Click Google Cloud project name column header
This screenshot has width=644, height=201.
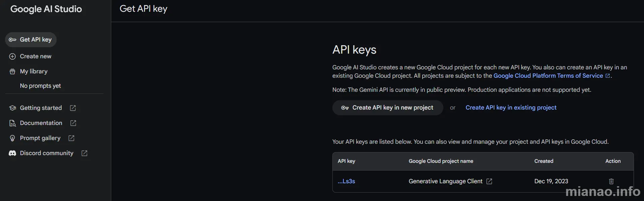click(441, 161)
